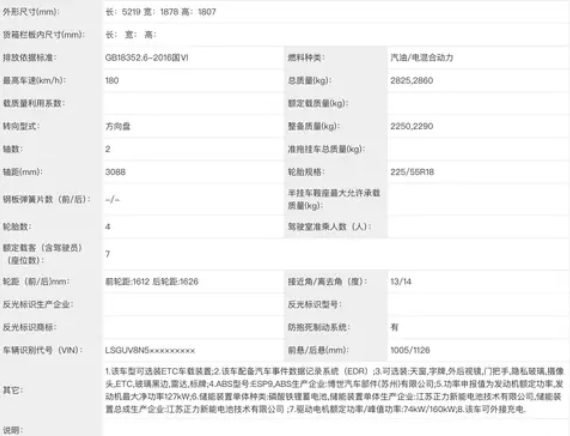Viewport: 570px width, 436px height.
Task: Click the 反光标识型号 label
Action: point(314,304)
